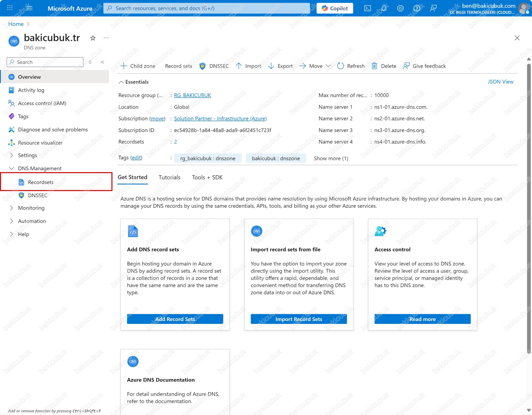Click the Refresh toolbar icon

(x=341, y=66)
